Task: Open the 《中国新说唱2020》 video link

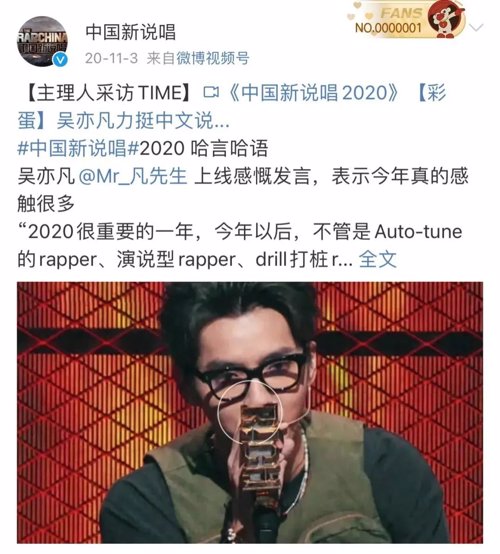Action: [x=313, y=93]
